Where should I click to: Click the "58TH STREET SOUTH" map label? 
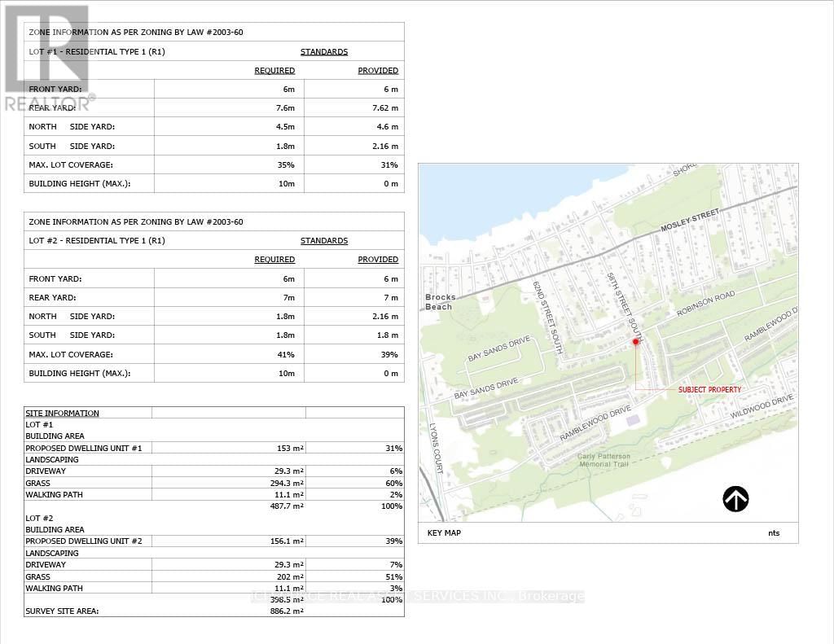pyautogui.click(x=625, y=308)
